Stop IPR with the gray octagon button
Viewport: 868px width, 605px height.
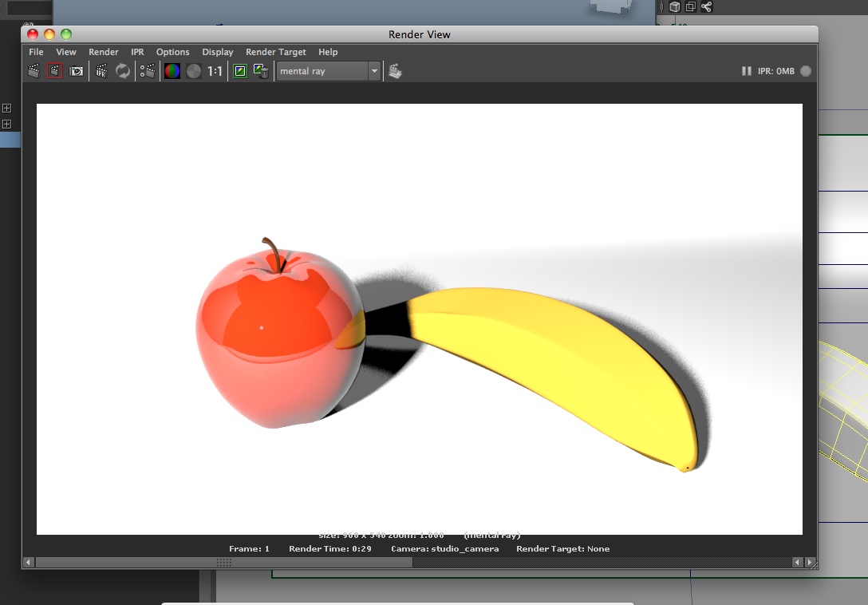coord(806,71)
